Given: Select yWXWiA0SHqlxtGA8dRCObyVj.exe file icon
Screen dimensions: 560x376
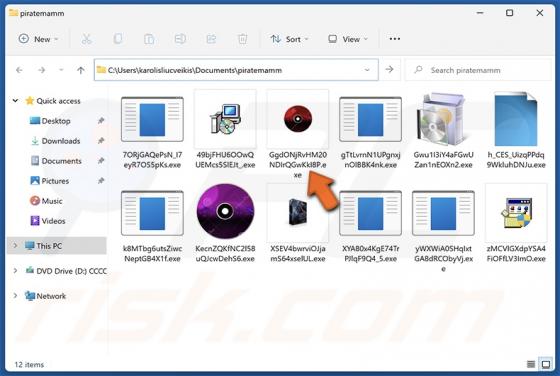Looking at the screenshot, I should [x=443, y=213].
